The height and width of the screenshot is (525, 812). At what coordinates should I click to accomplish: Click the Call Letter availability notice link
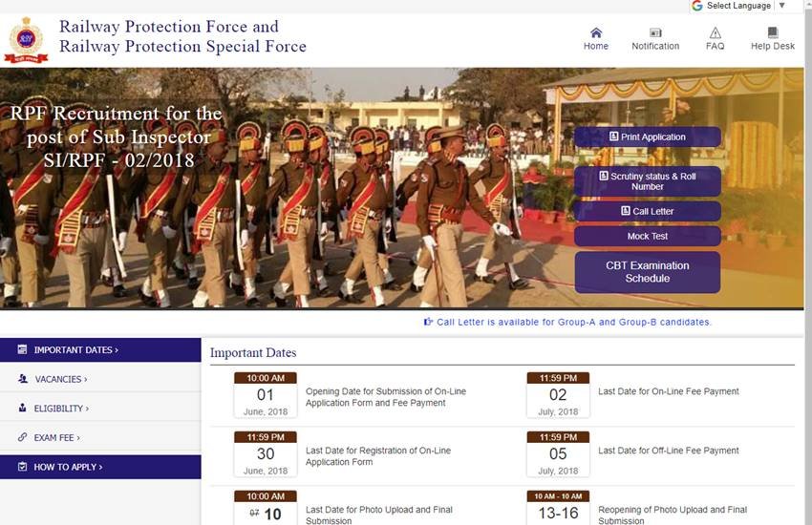[x=573, y=323]
